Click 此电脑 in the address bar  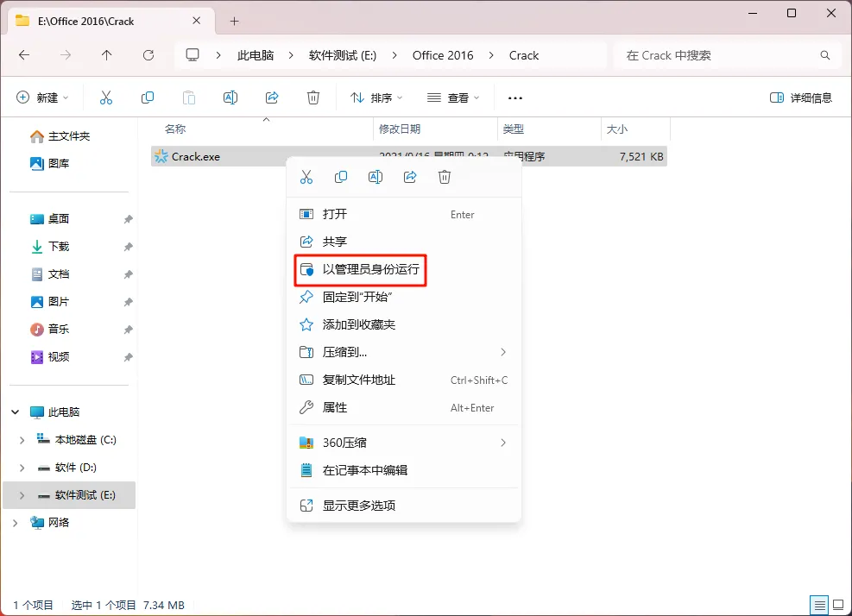[256, 55]
